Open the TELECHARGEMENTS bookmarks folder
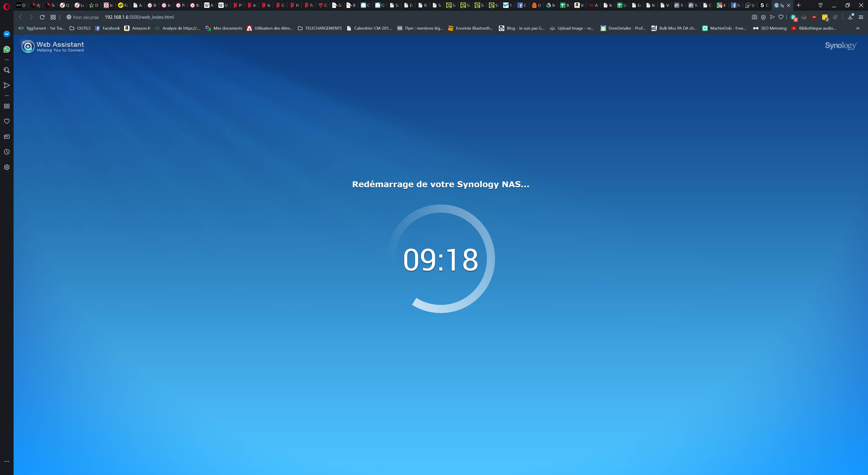This screenshot has width=868, height=475. (320, 28)
